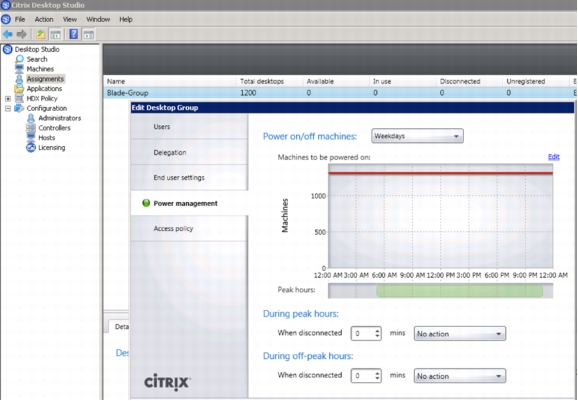The width and height of the screenshot is (578, 401).
Task: Click the Administrators person icon
Action: coord(31,118)
